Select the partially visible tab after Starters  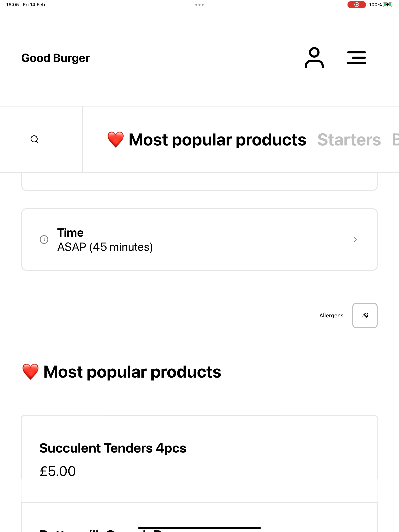point(395,140)
